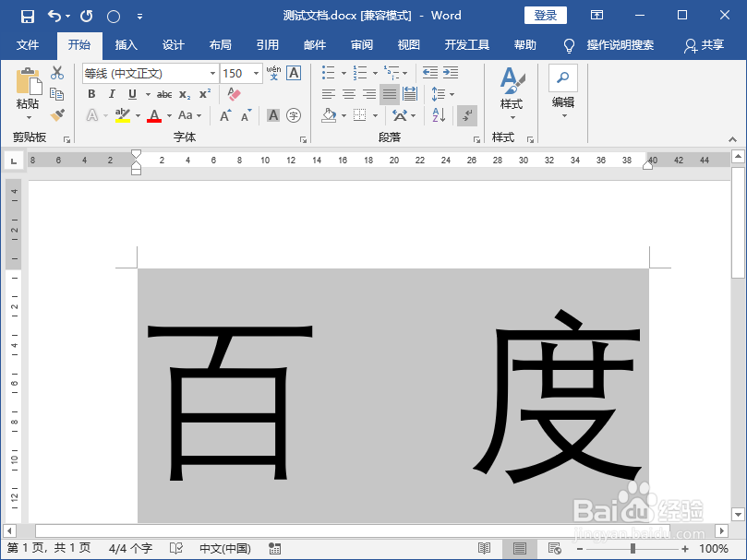Switch to the 设计 Design tab
Viewport: 747px width, 560px height.
pos(173,45)
